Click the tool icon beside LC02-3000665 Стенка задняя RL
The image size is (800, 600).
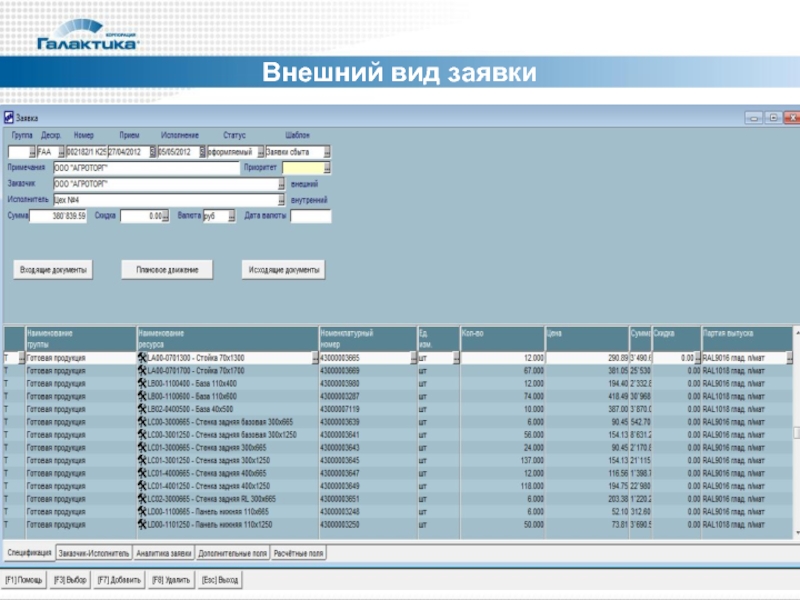(141, 498)
